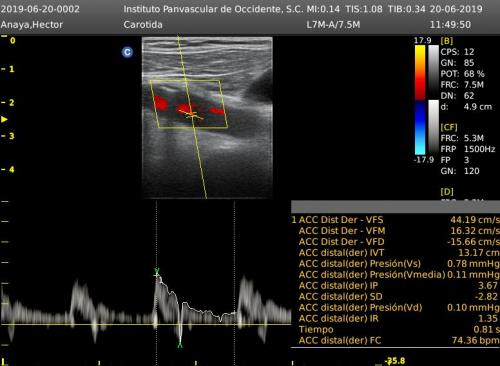Click the [D] Doppler parameter header

[447, 192]
